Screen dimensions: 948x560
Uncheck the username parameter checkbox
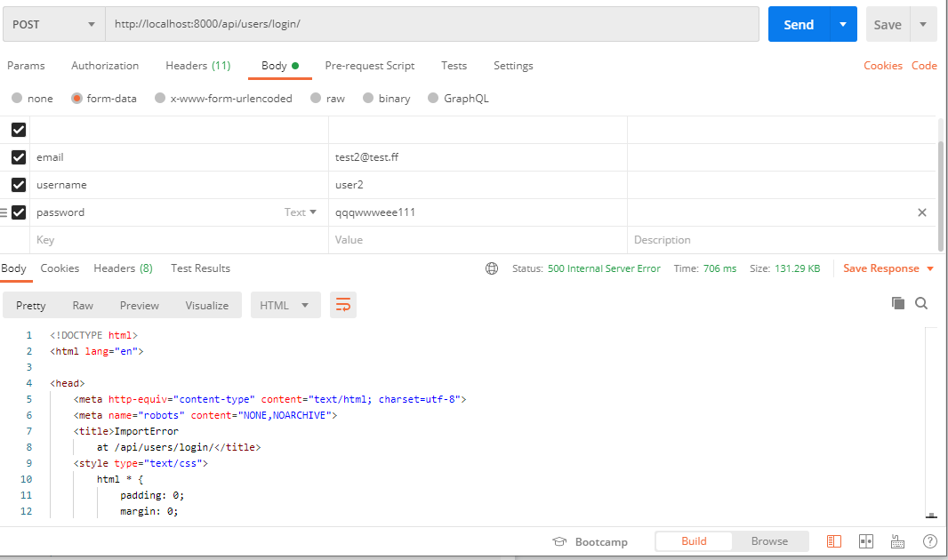click(x=19, y=185)
